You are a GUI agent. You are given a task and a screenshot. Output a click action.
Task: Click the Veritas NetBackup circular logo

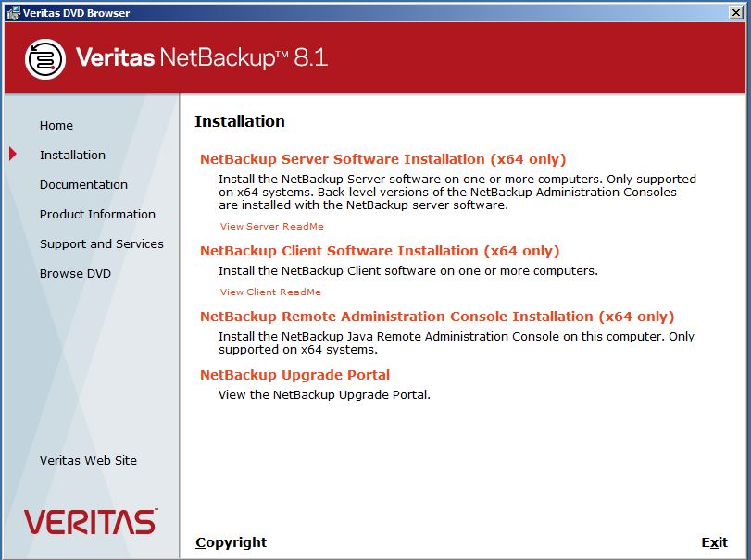[x=45, y=58]
